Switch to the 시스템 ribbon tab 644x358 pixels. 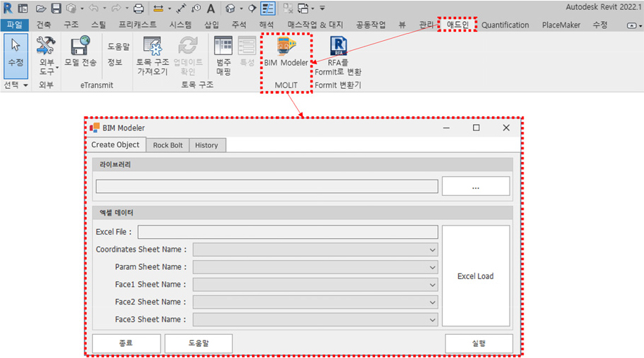[180, 25]
